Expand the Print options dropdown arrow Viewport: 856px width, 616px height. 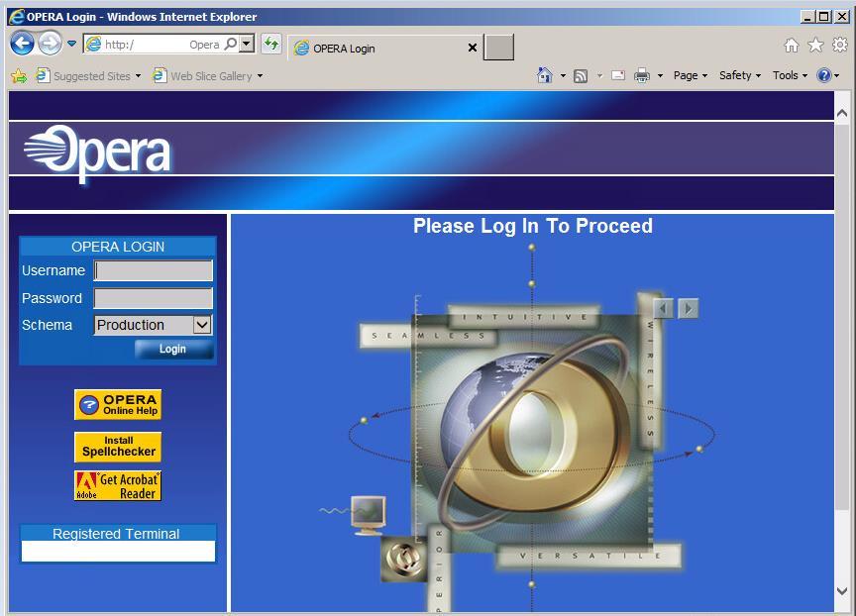(x=660, y=76)
